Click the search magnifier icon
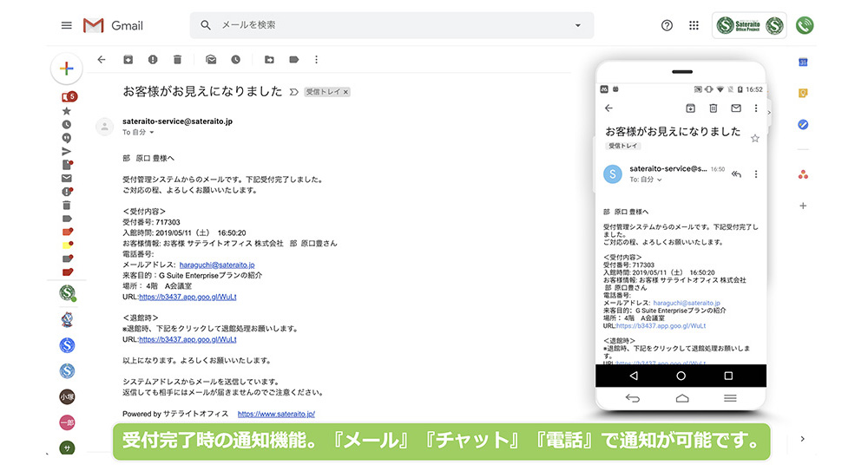Image resolution: width=868 pixels, height=471 pixels. click(206, 25)
